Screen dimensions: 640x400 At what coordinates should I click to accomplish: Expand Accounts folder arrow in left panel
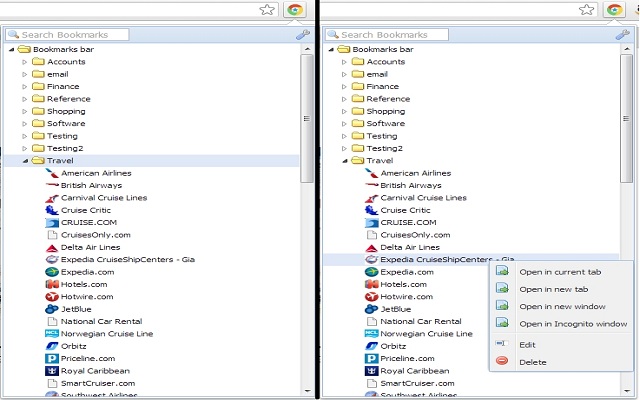coord(24,62)
